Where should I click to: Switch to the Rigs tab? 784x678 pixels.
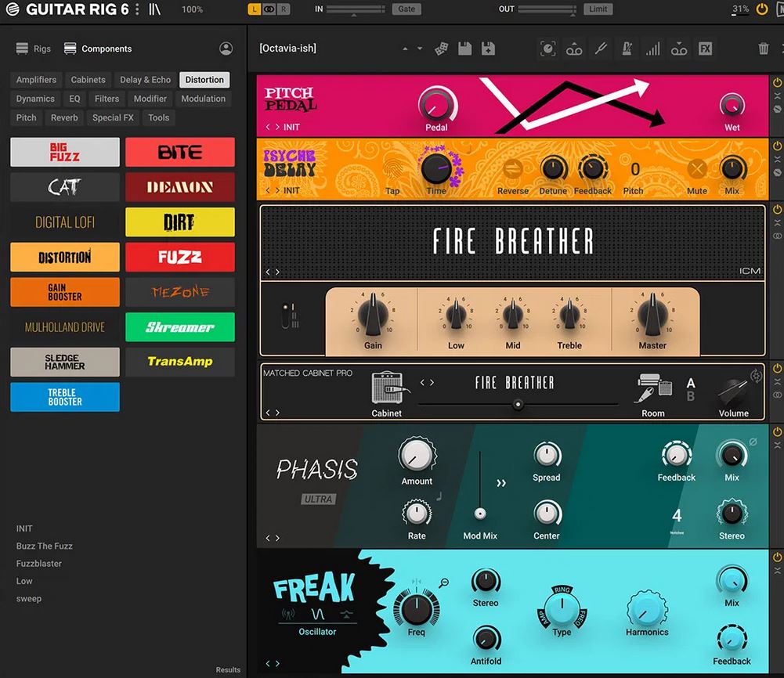[34, 49]
